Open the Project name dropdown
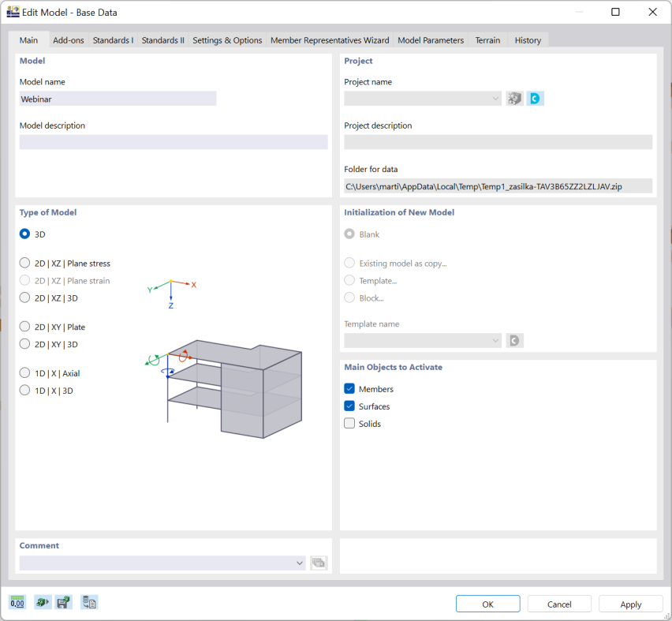672x621 pixels. 495,98
